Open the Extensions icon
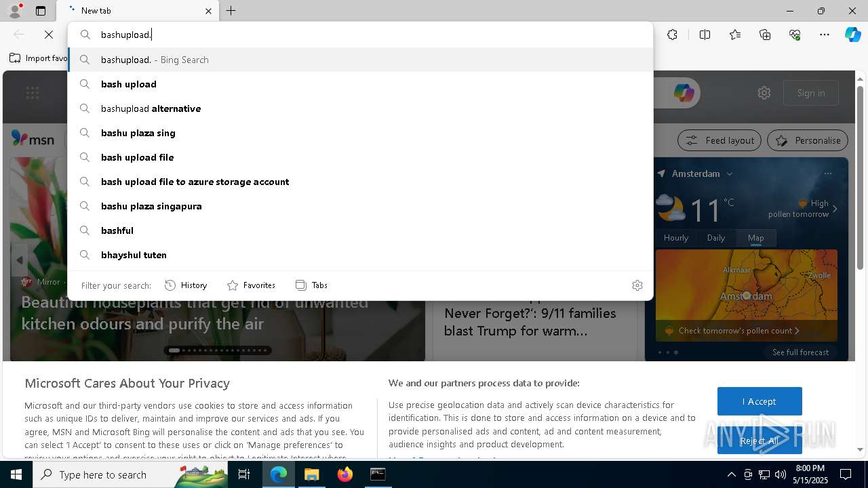 [x=672, y=35]
